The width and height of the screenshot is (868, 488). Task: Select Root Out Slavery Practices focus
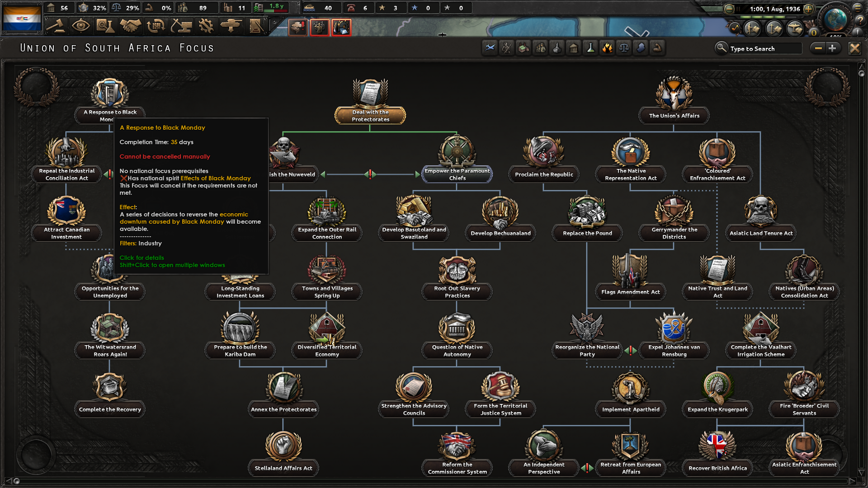[x=457, y=277]
